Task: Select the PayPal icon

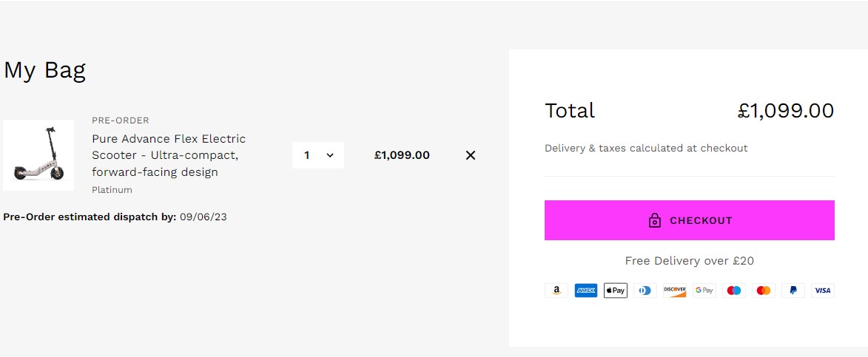Action: (793, 290)
